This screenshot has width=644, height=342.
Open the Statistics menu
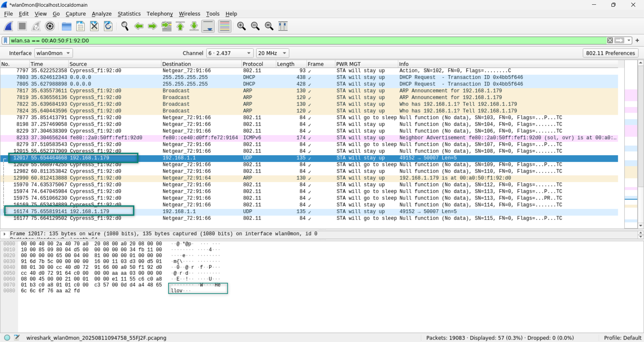coord(129,14)
